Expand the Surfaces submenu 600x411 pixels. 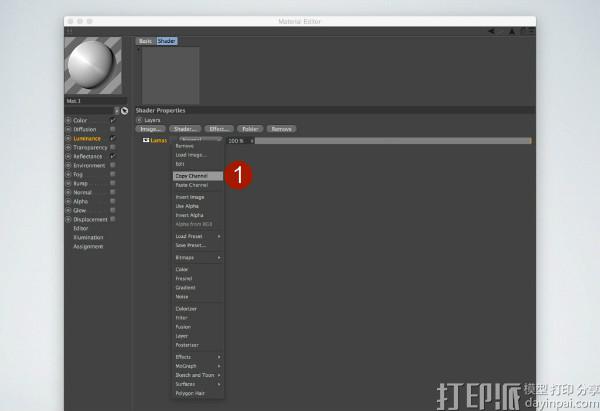(x=198, y=384)
